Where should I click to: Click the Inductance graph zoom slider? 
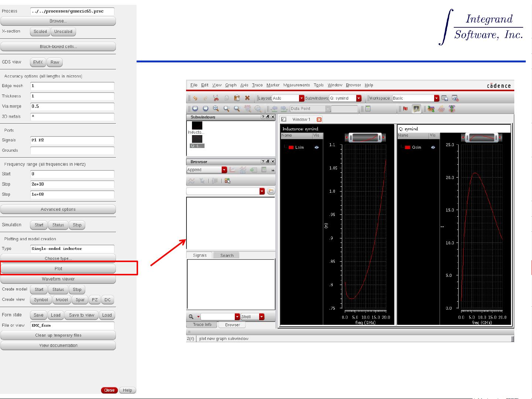tap(365, 138)
